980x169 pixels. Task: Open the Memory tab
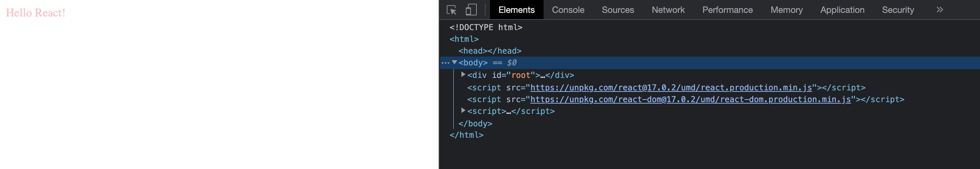pos(786,10)
